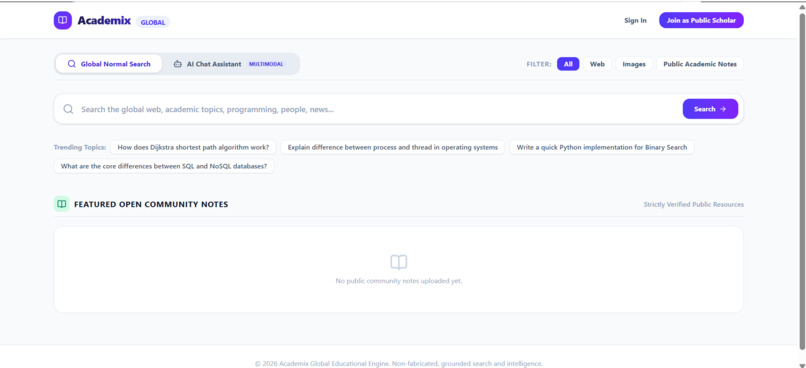Filter results by Web
Screen dimensions: 806x368
[597, 64]
